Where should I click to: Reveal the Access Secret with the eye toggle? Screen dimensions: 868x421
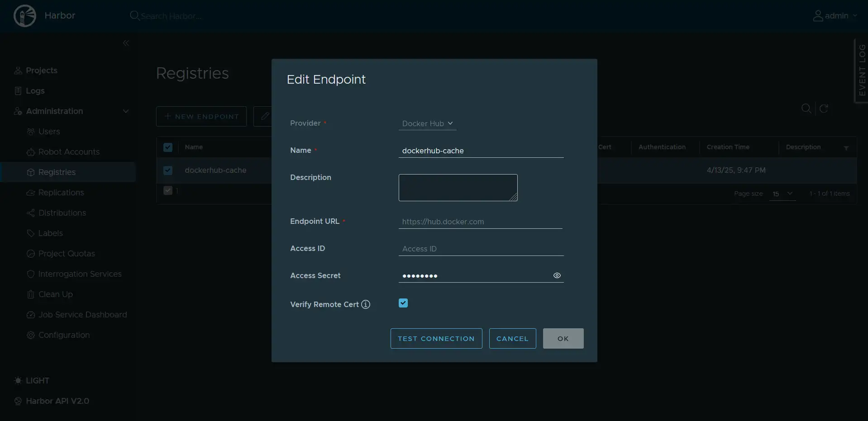556,275
